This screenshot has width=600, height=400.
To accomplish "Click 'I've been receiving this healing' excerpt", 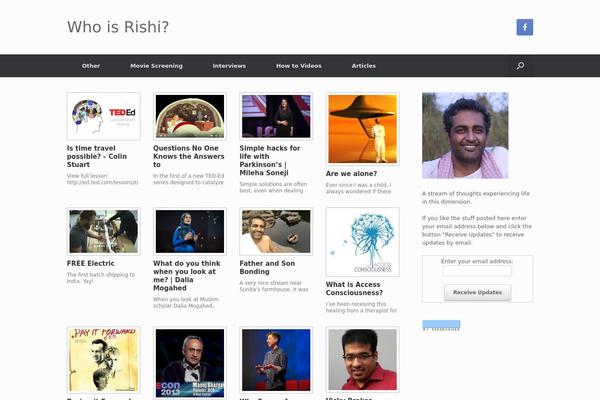I will [x=361, y=307].
